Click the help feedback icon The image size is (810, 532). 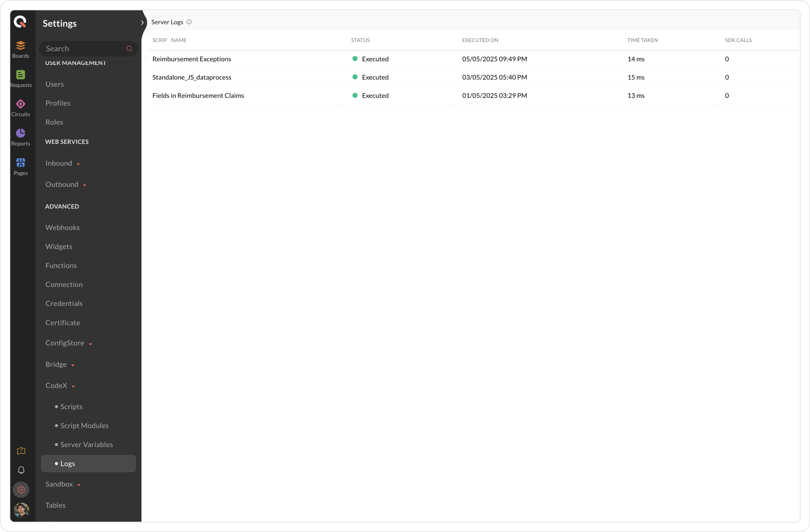pyautogui.click(x=21, y=451)
